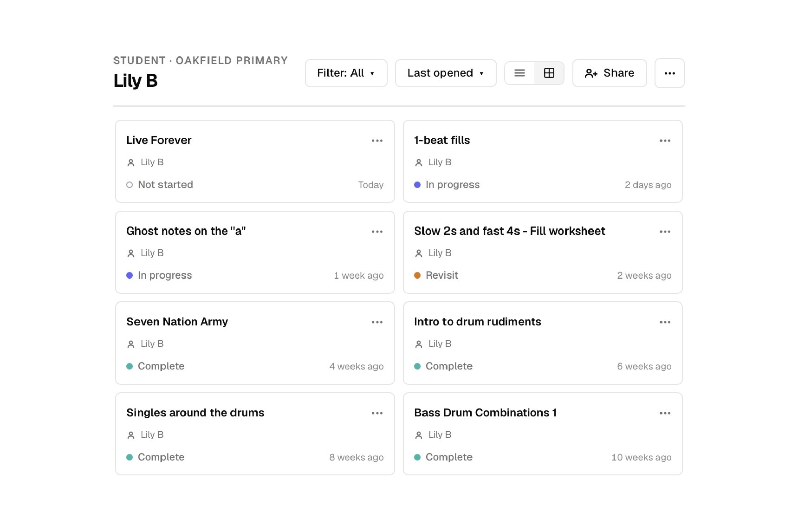798x532 pixels.
Task: Select the Bass Drum Combinations 1 card title
Action: [485, 413]
